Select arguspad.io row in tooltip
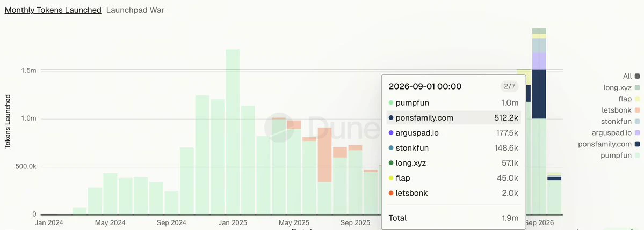This screenshot has height=230, width=644. pyautogui.click(x=453, y=133)
